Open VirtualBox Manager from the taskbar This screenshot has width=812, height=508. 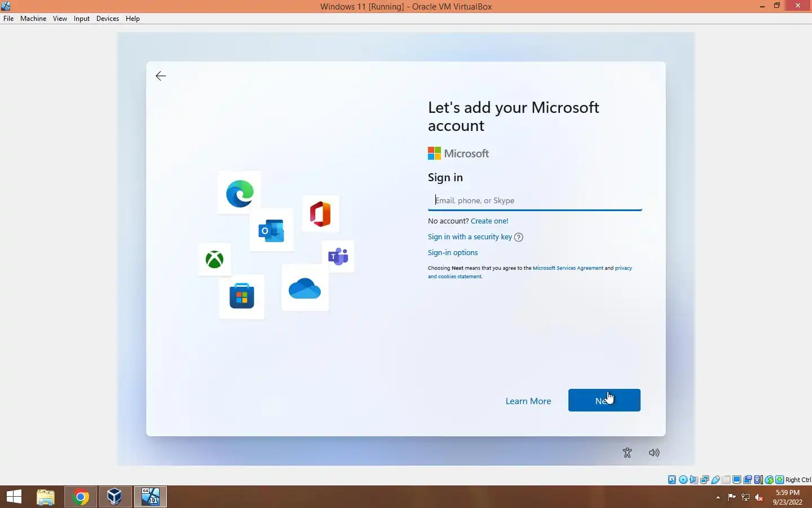115,497
